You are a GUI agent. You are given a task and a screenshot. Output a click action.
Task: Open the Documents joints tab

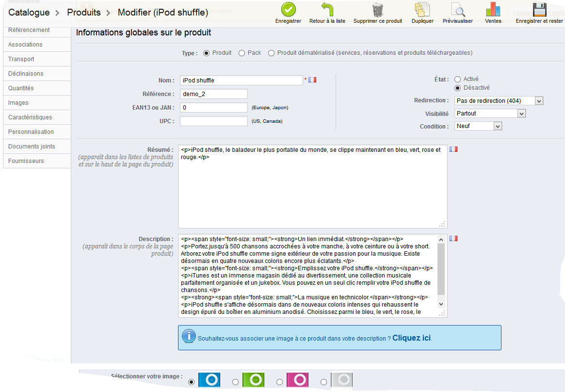tap(37, 147)
